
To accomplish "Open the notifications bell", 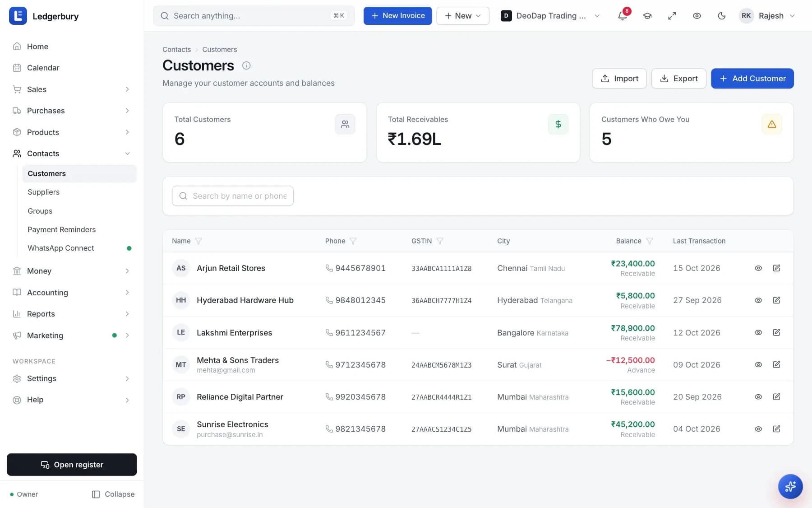I will click(x=623, y=16).
